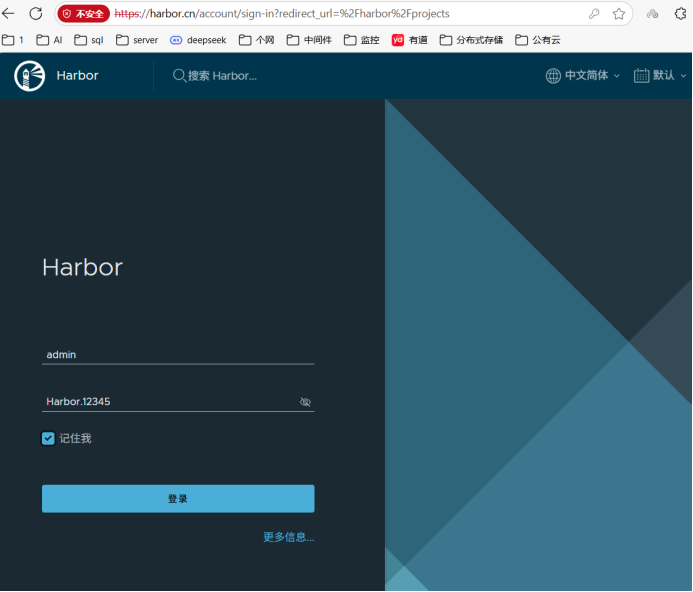The image size is (693, 592).
Task: Open the 中间件 bookmark folder
Action: tap(309, 40)
